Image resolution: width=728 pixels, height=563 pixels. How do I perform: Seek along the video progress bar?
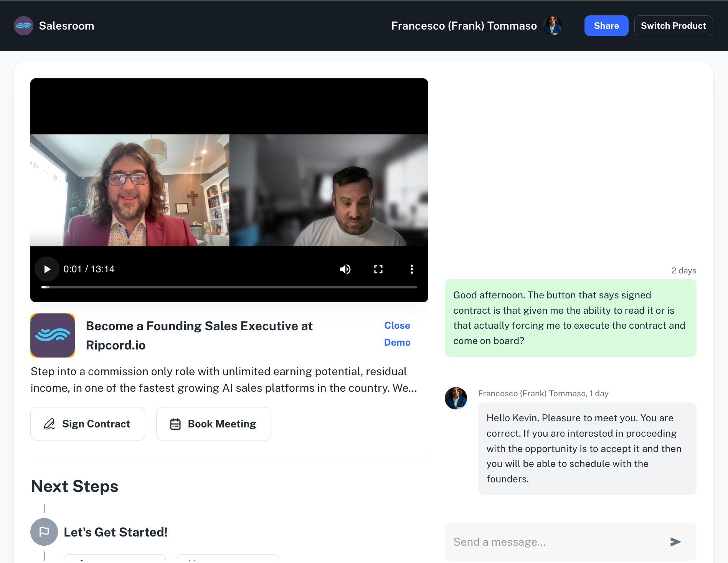tap(229, 287)
